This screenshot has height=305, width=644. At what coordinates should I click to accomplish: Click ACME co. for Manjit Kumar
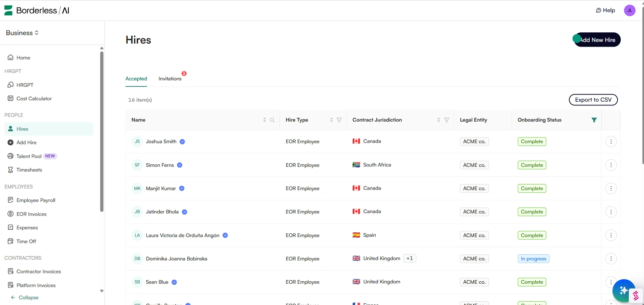tap(474, 188)
